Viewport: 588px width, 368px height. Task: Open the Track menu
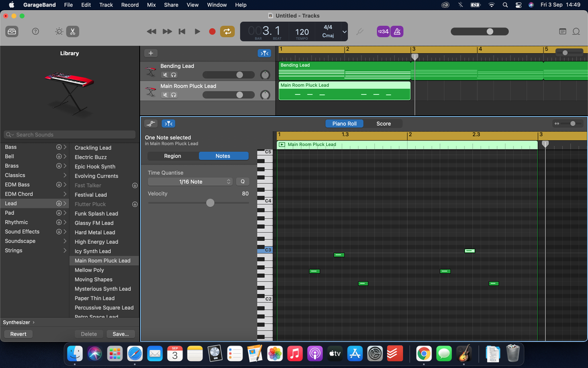point(106,5)
